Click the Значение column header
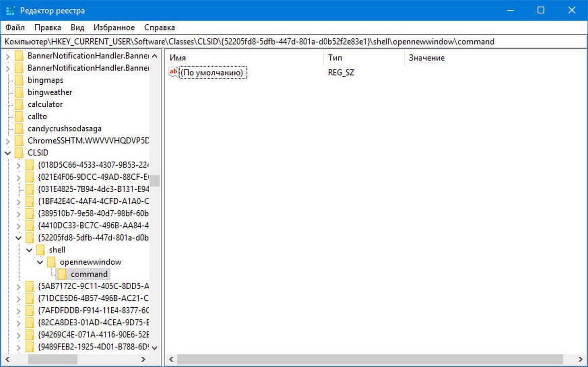Image resolution: width=588 pixels, height=367 pixels. [426, 58]
